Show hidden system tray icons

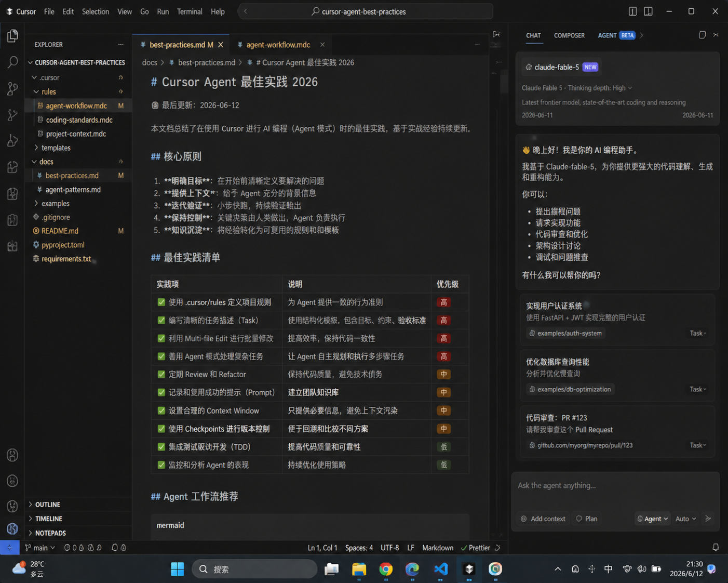558,569
